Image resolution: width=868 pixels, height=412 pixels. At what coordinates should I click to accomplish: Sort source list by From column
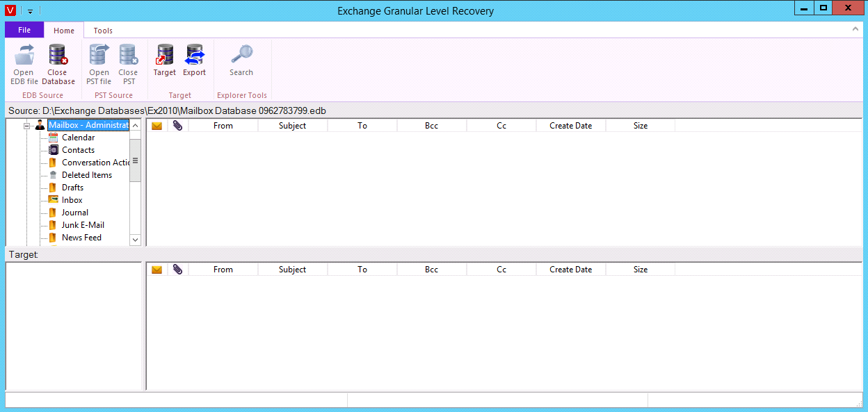[223, 126]
